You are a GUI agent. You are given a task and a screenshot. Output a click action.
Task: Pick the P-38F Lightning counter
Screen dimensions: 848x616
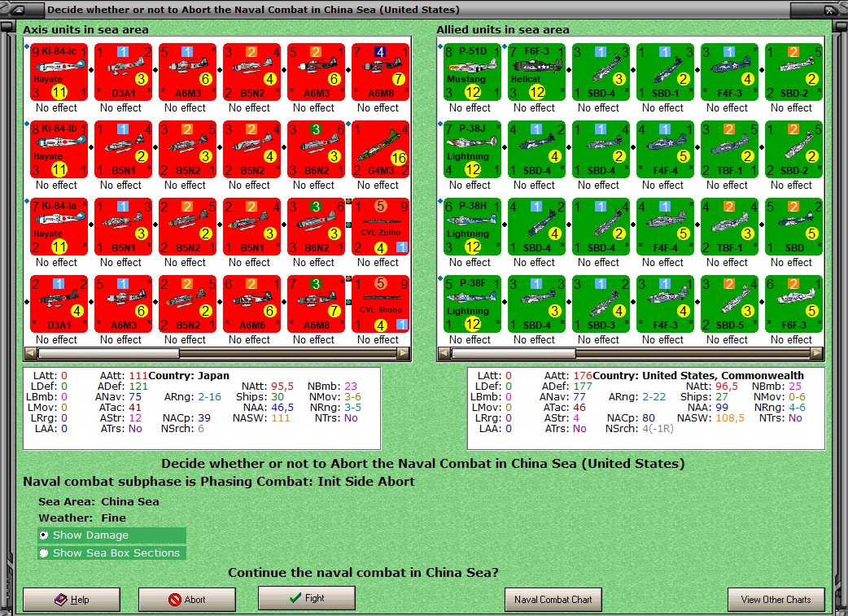pyautogui.click(x=472, y=304)
